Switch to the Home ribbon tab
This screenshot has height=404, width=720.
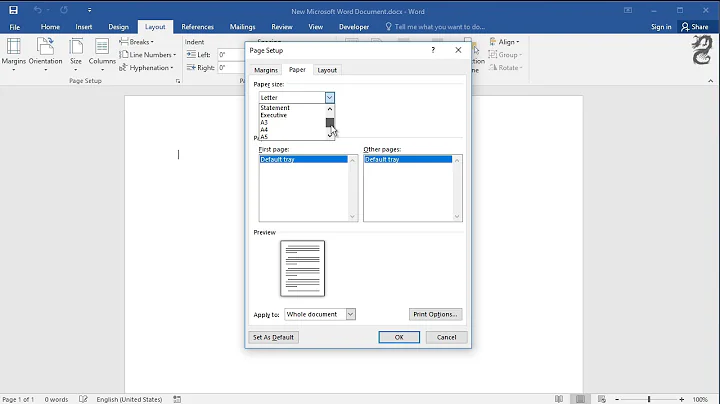(50, 27)
